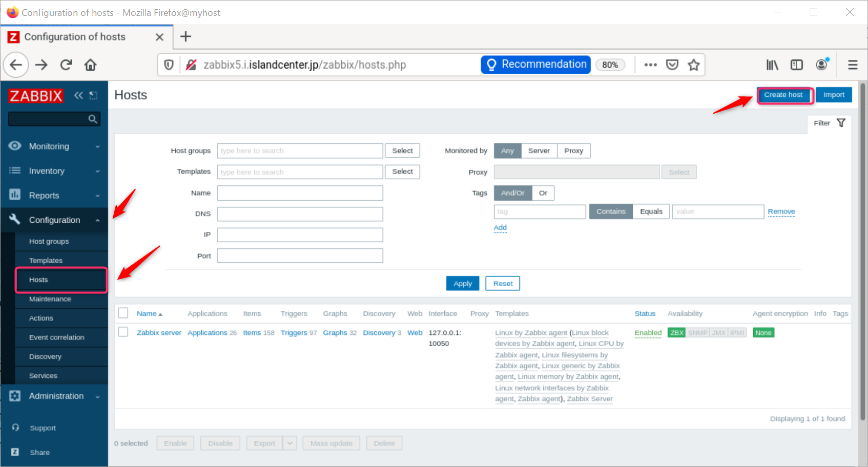Click Remove tag filter link
868x467 pixels.
[781, 211]
